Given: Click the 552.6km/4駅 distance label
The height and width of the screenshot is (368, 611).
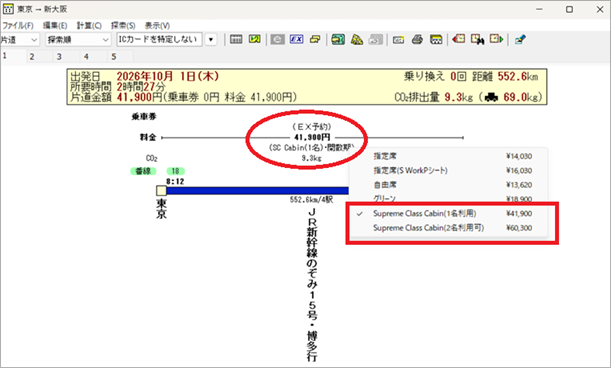Looking at the screenshot, I should pos(311,200).
